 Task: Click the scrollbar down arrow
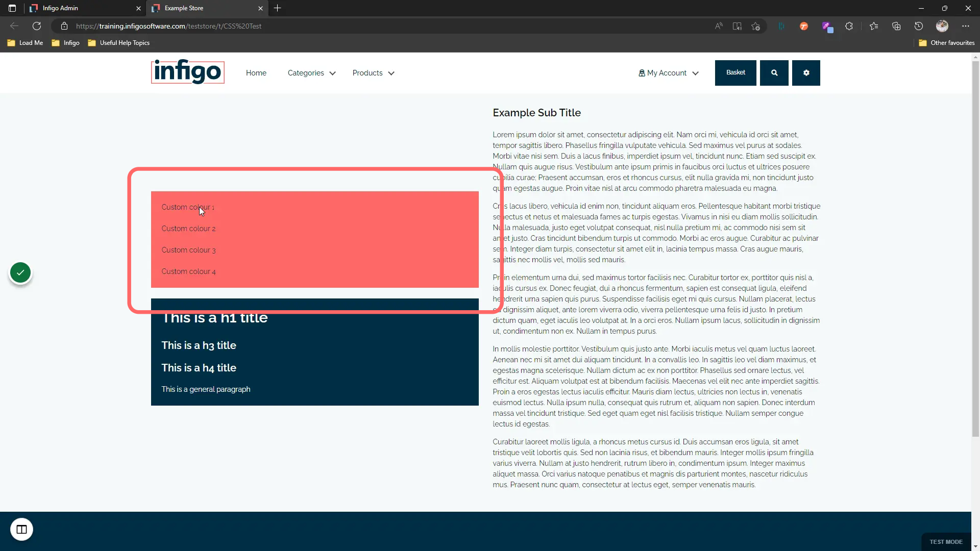coord(975,546)
